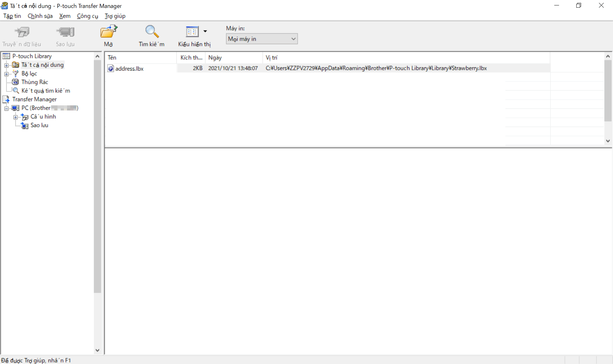Expand the Cấu hình tree node
This screenshot has height=364, width=613.
pos(15,117)
